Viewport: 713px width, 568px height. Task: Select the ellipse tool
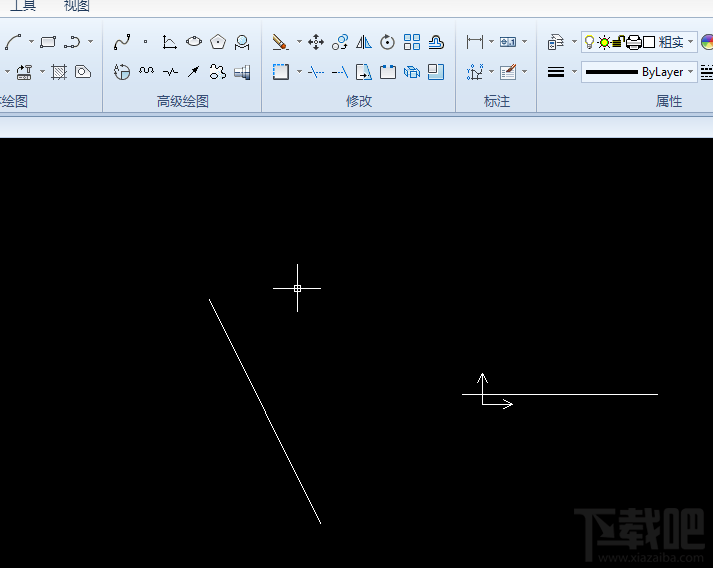194,42
